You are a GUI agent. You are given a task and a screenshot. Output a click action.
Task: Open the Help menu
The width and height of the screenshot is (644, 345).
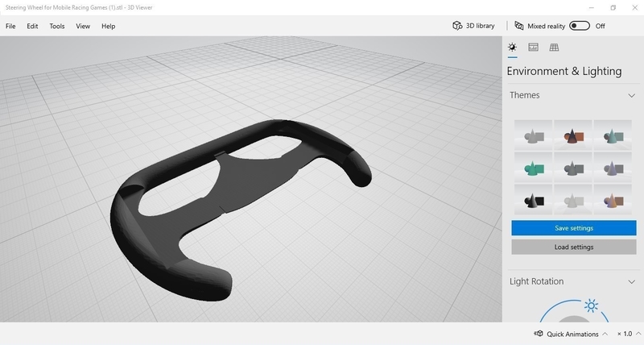(109, 26)
